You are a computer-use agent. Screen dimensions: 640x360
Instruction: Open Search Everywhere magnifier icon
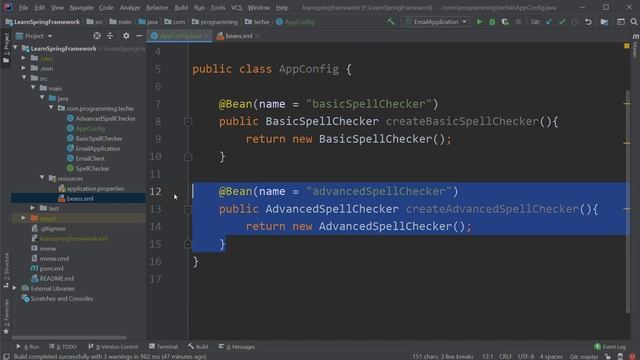[x=633, y=22]
